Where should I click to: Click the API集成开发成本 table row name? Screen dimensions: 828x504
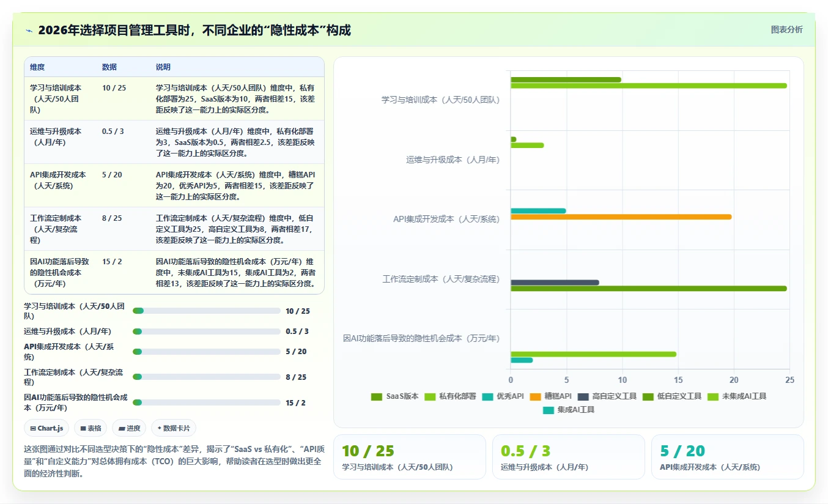(58, 180)
